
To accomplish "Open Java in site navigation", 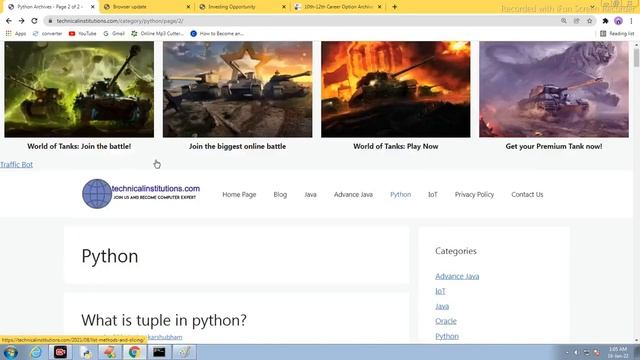I will tap(310, 195).
